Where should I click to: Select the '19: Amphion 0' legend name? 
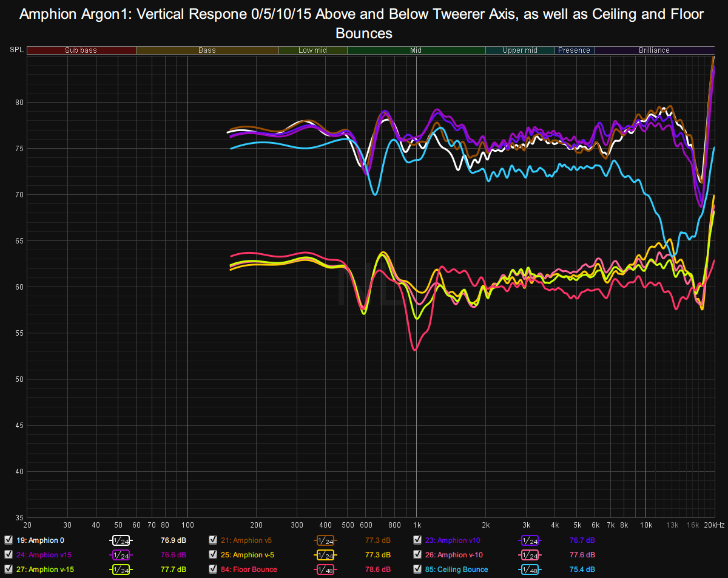pyautogui.click(x=40, y=540)
